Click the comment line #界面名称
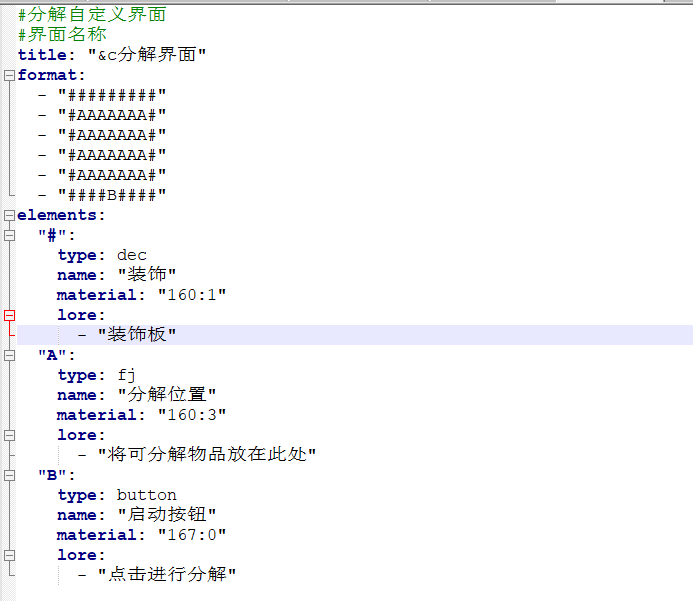This screenshot has height=601, width=693. point(62,35)
